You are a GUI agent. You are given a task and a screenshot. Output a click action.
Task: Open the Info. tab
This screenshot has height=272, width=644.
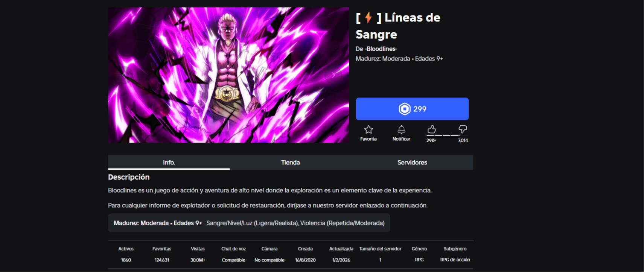(169, 163)
